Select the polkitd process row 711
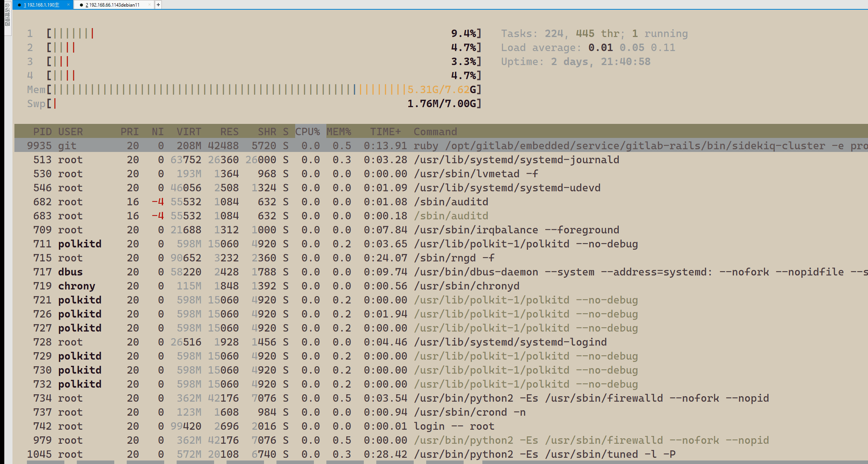Screen dimensions: 868x464 tap(441, 244)
